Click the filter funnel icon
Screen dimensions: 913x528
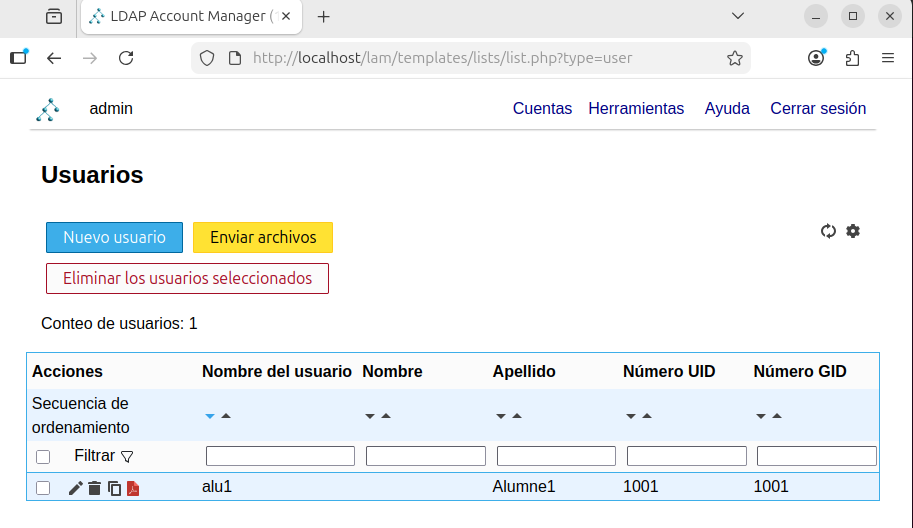point(127,456)
